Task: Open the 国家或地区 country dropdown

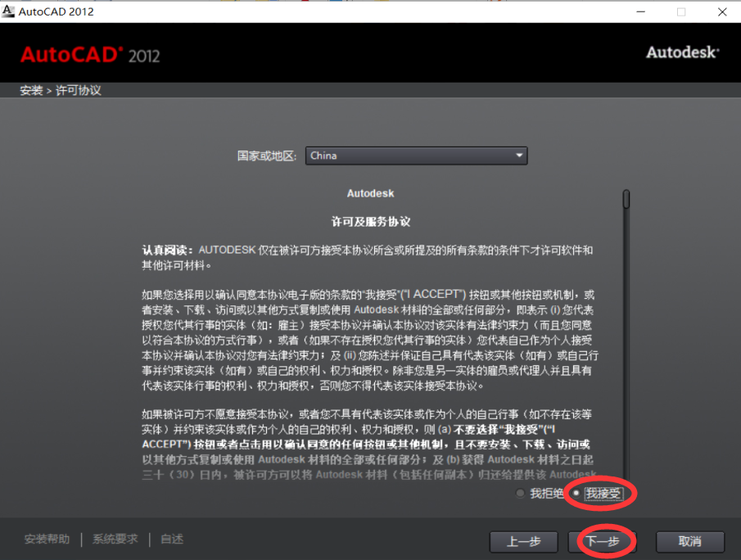Action: tap(416, 156)
